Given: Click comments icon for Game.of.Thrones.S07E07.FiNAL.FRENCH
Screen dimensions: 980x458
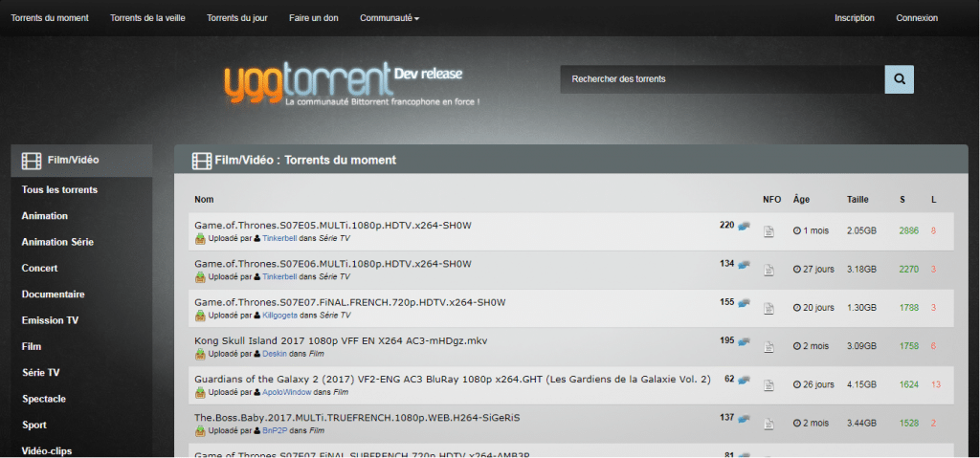Looking at the screenshot, I should (744, 303).
